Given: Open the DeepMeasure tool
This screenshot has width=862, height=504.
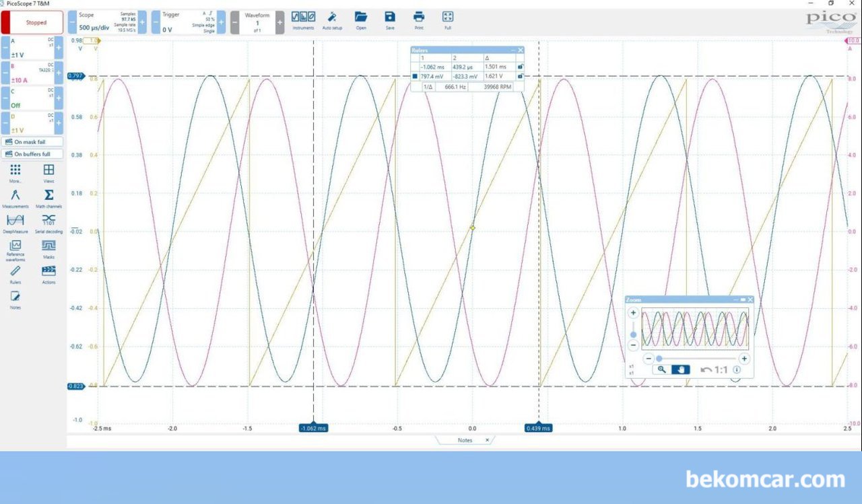Looking at the screenshot, I should tap(15, 223).
